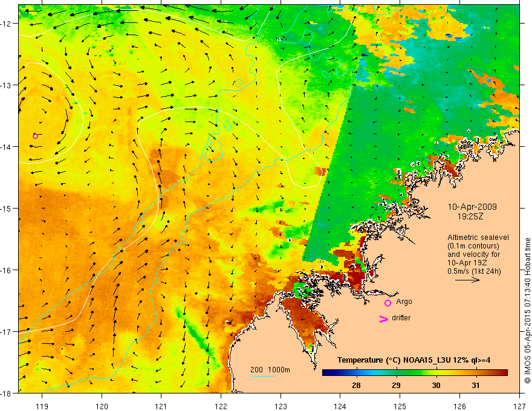532x411 pixels.
Task: Click longitude axis label 127
Action: click(x=519, y=406)
